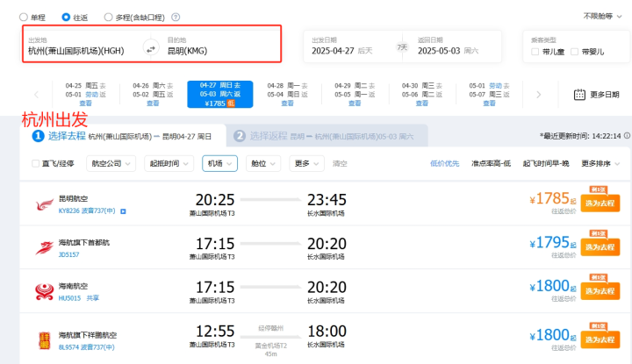
Task: Switch to the 选择去程 tab
Action: tap(123, 136)
